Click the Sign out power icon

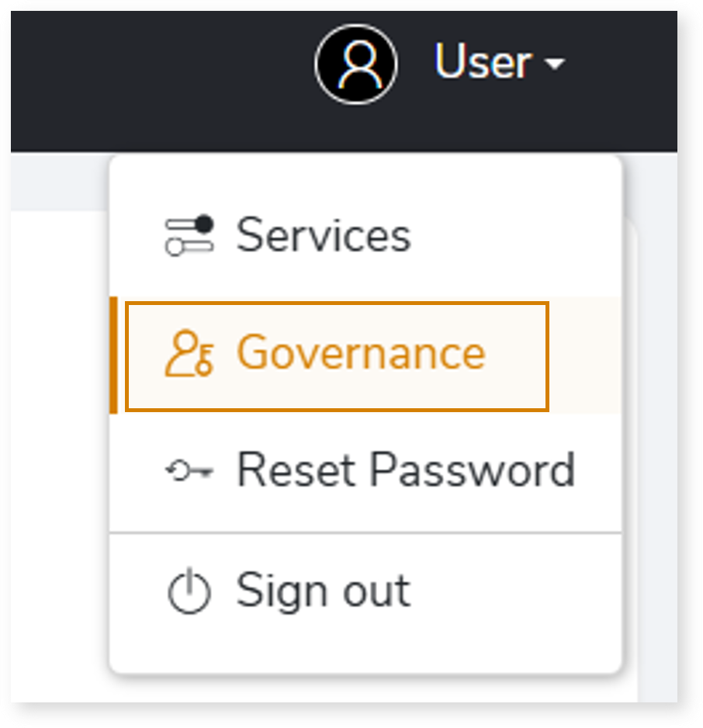click(189, 591)
